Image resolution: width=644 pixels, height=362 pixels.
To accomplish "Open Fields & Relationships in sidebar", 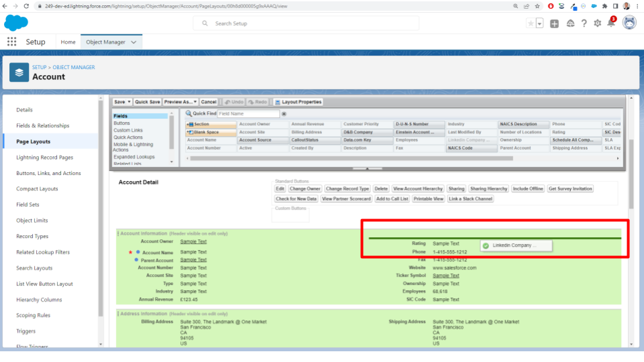I will tap(43, 125).
